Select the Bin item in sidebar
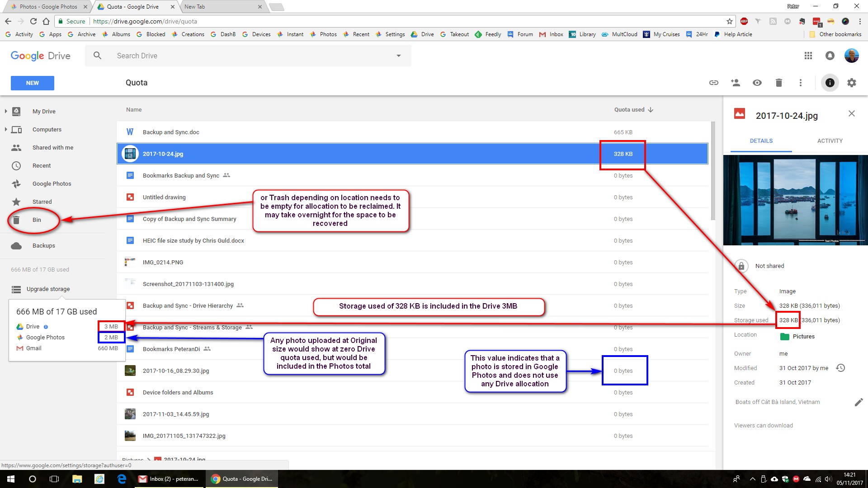This screenshot has width=868, height=488. (x=36, y=219)
